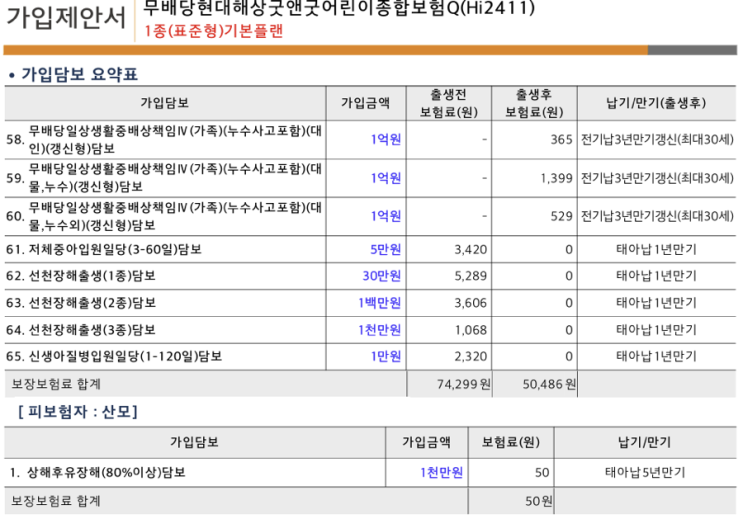Select the '출생후 보험료(원)' column header

(534, 103)
